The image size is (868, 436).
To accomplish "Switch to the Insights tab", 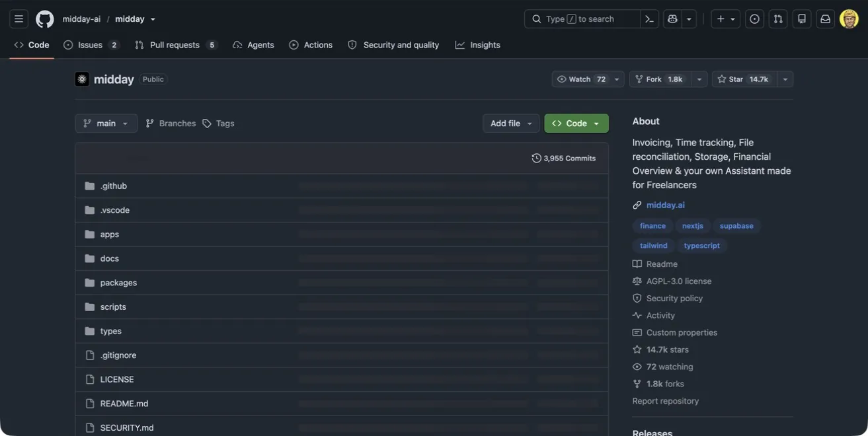I will (x=477, y=45).
